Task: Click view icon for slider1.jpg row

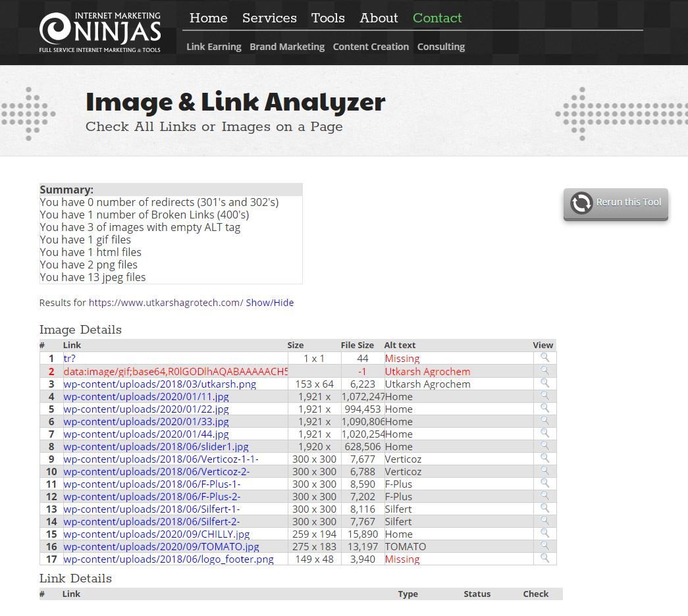Action: pos(544,446)
